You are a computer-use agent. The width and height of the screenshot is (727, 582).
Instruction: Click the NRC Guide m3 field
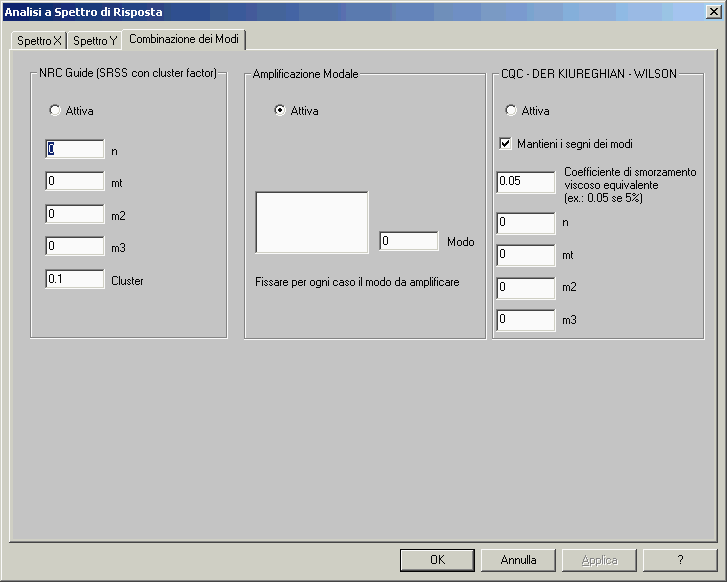[x=75, y=246]
